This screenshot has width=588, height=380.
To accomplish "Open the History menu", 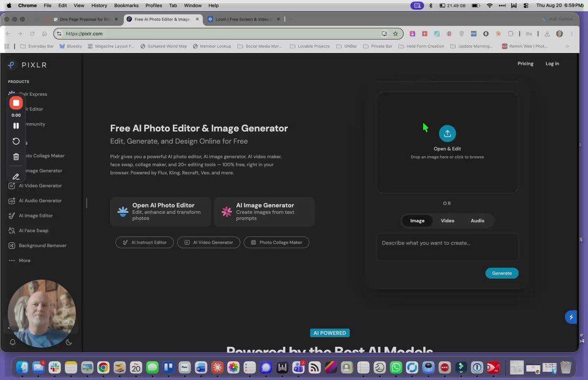I will click(x=99, y=6).
